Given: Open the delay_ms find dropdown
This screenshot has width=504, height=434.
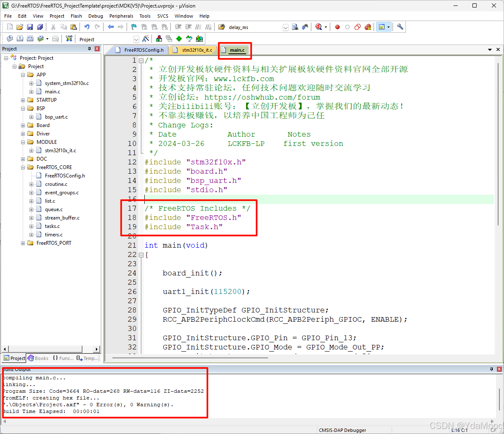Looking at the screenshot, I should coord(285,28).
